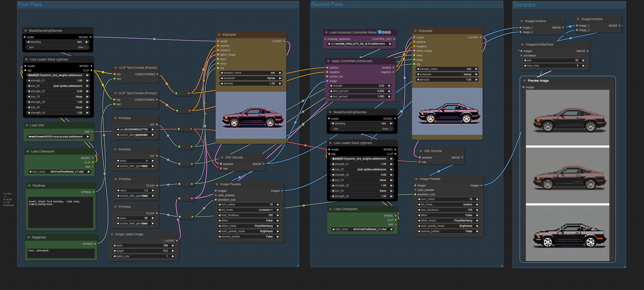Viewport: 644px width, 290px height.
Task: Open vae_name combo in Load VAE
Action: tap(59, 137)
